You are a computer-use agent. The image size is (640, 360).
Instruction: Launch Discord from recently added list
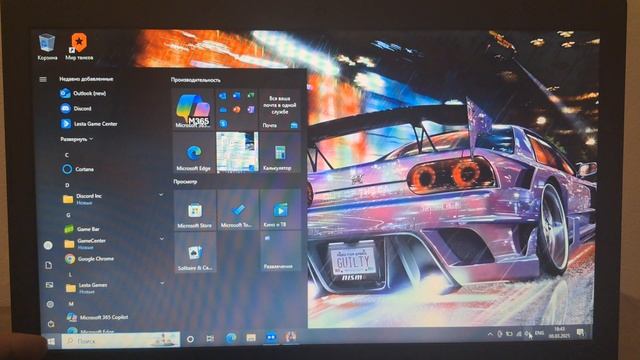76,109
